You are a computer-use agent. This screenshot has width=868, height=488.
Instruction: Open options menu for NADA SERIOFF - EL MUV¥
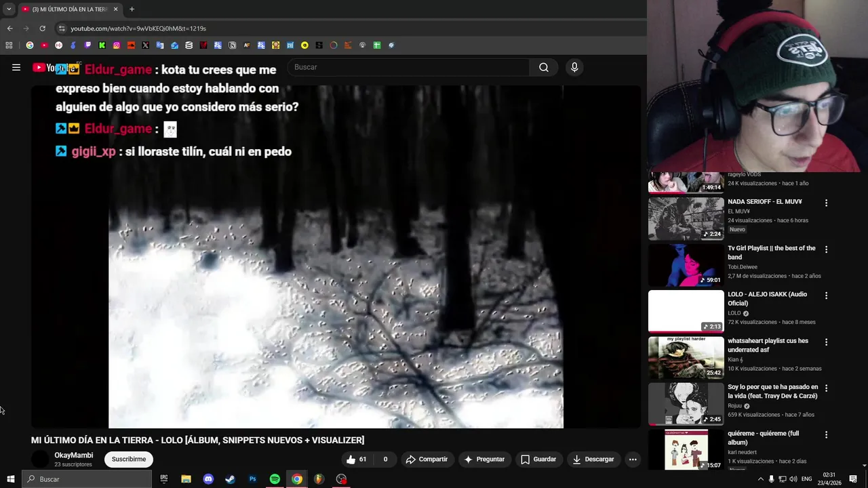pos(826,203)
